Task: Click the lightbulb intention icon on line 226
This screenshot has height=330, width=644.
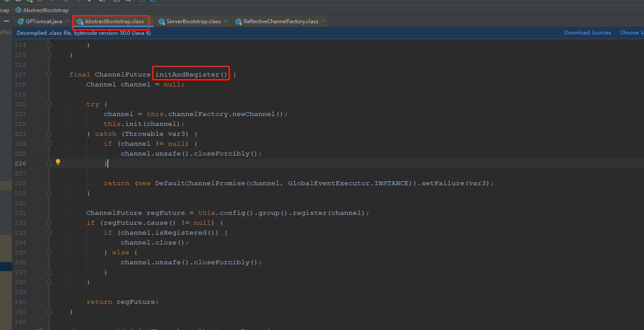Action: (58, 162)
